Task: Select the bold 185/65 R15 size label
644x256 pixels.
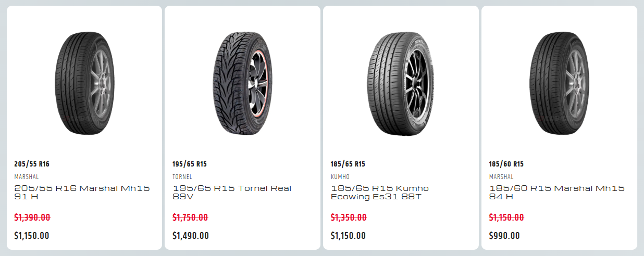Action: (348, 164)
